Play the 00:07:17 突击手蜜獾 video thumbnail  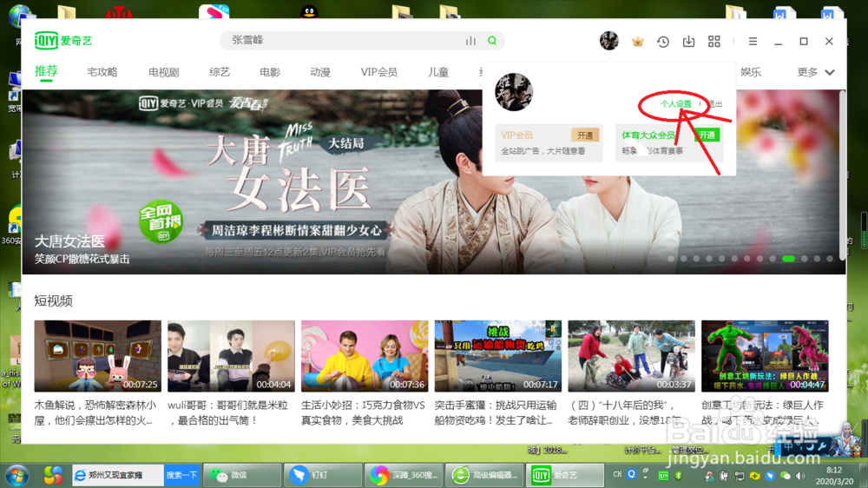click(497, 356)
